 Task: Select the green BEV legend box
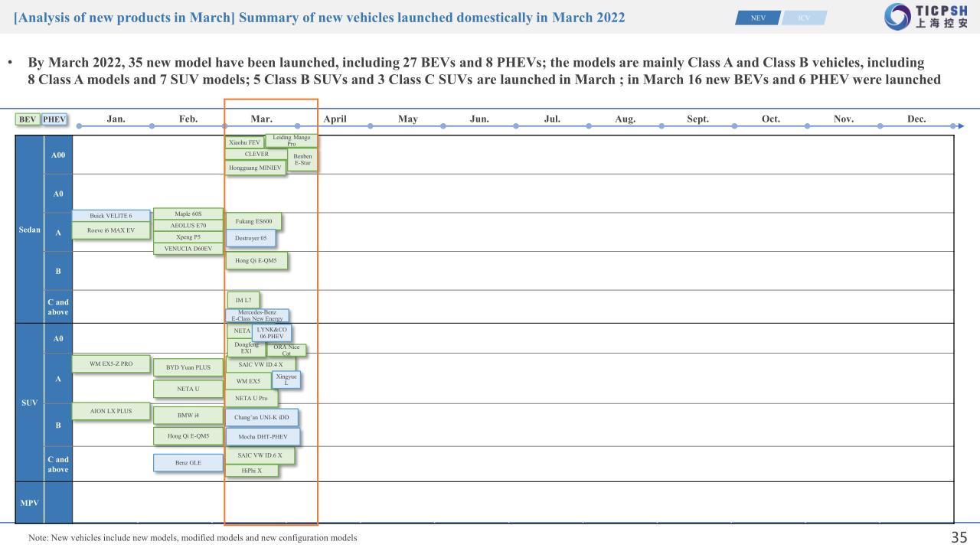coord(28,119)
